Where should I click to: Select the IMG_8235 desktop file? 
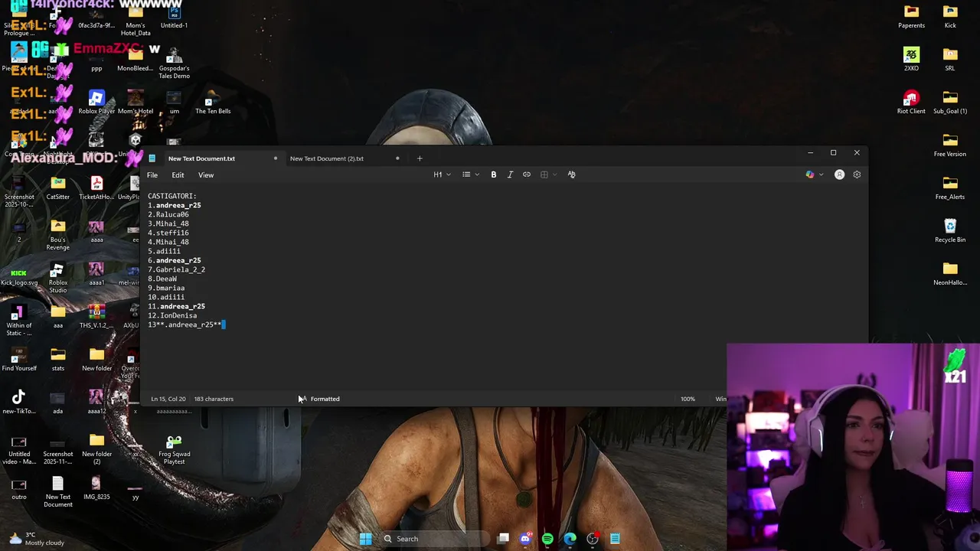(96, 487)
